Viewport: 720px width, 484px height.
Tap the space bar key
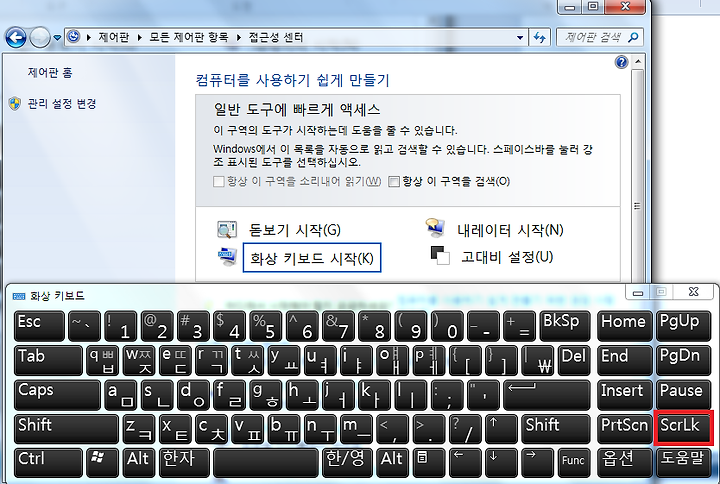pyautogui.click(x=266, y=463)
